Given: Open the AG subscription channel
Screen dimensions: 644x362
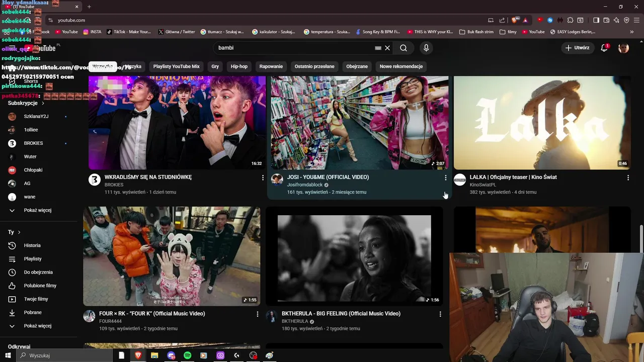Looking at the screenshot, I should pyautogui.click(x=38, y=184).
